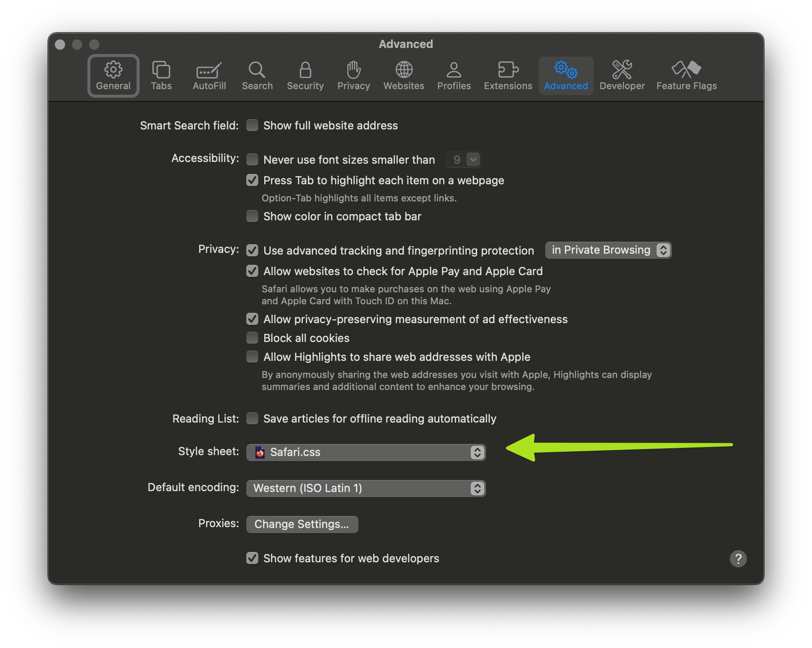The image size is (812, 648).
Task: Open the Privacy hand pane
Action: (x=353, y=75)
